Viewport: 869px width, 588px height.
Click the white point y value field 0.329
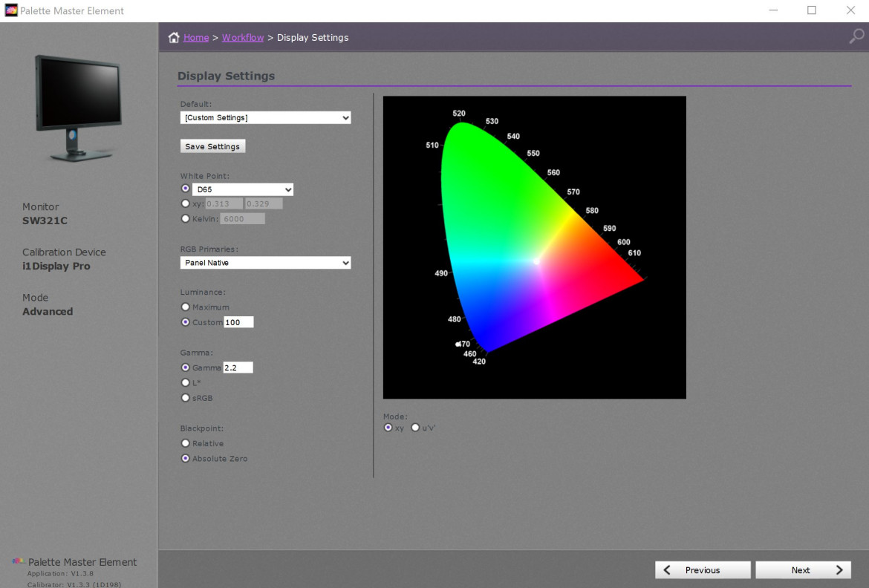[263, 204]
